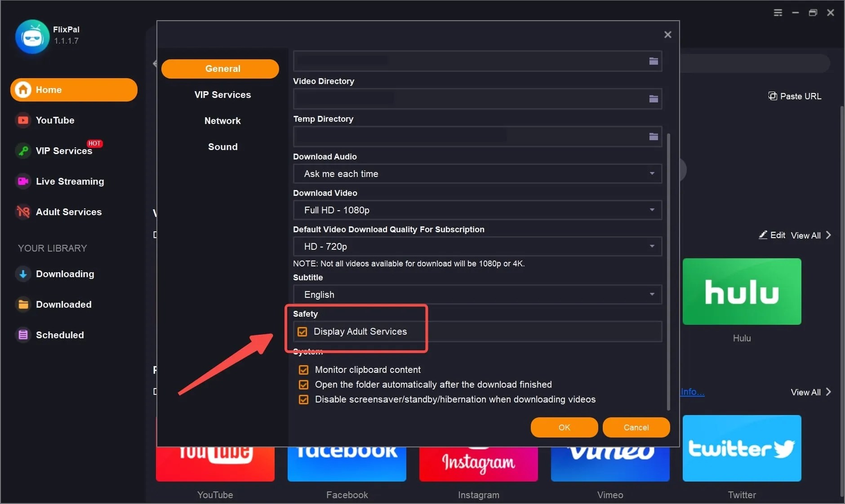Screen dimensions: 845x504
Task: Click Cancel in settings dialog
Action: (636, 428)
